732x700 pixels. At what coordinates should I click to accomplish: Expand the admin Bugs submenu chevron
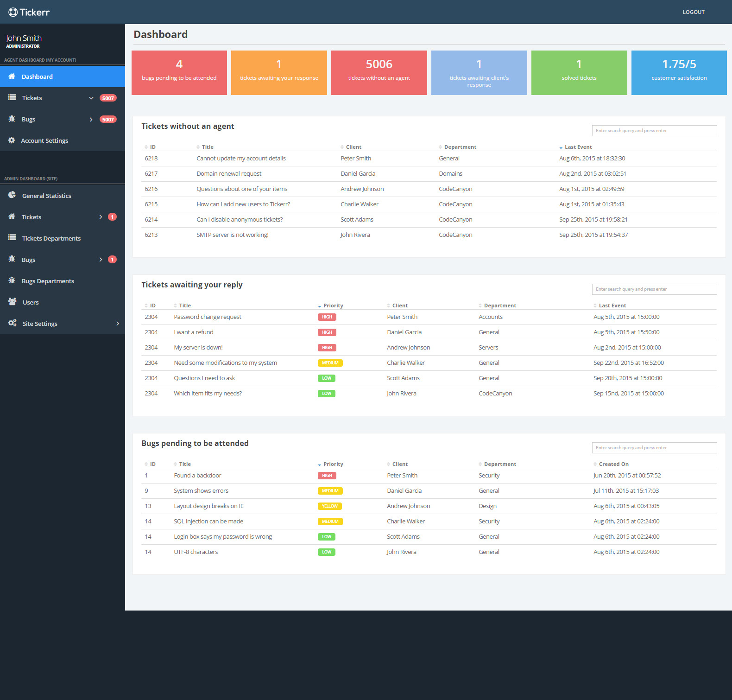[101, 260]
